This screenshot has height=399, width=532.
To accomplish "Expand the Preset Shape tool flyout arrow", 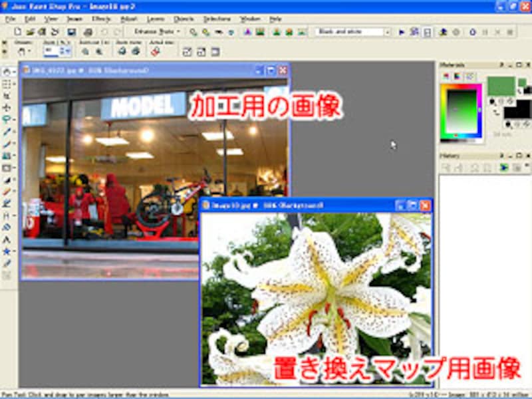I will coord(14,251).
